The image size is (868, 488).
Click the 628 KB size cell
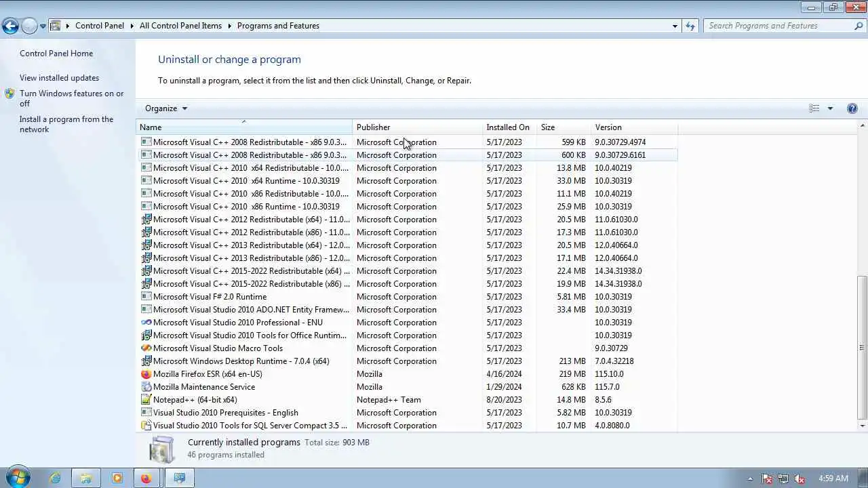[574, 387]
